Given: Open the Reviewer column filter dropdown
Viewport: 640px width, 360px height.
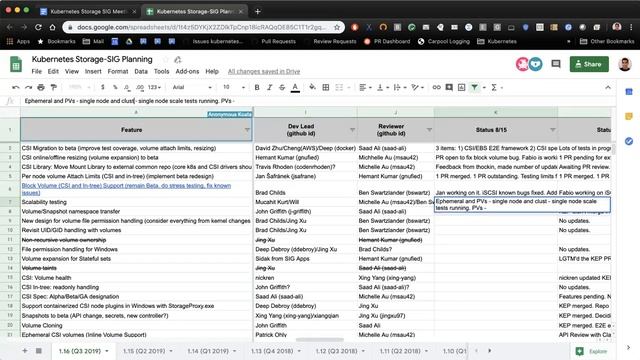Looking at the screenshot, I should [x=429, y=130].
